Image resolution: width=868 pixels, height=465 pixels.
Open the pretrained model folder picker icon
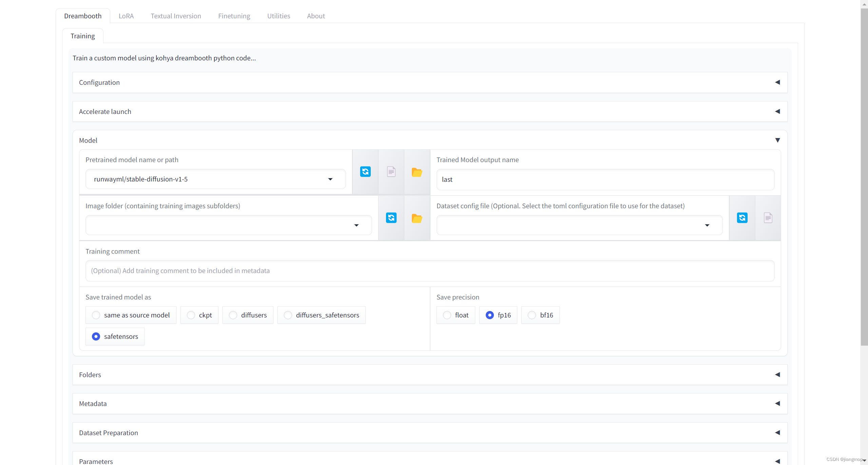point(417,172)
